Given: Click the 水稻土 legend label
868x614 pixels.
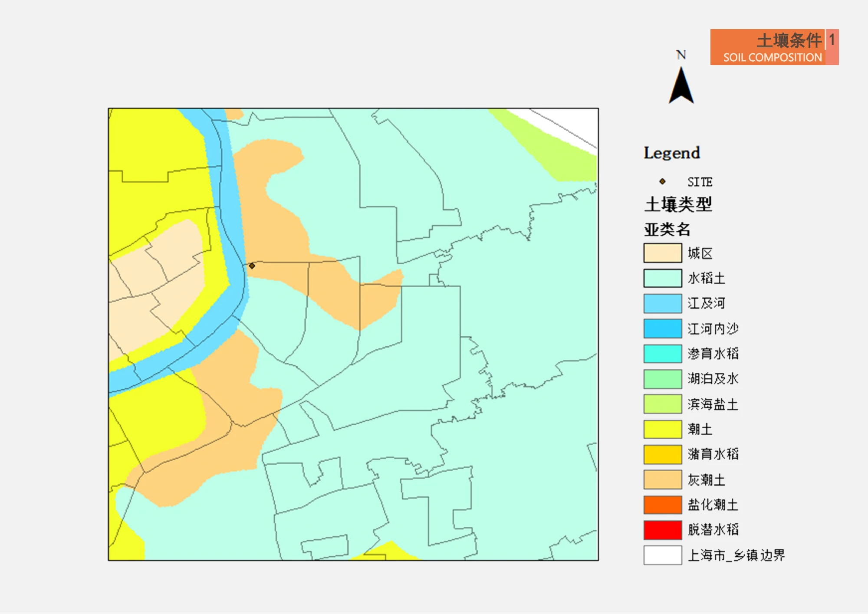Looking at the screenshot, I should click(707, 278).
